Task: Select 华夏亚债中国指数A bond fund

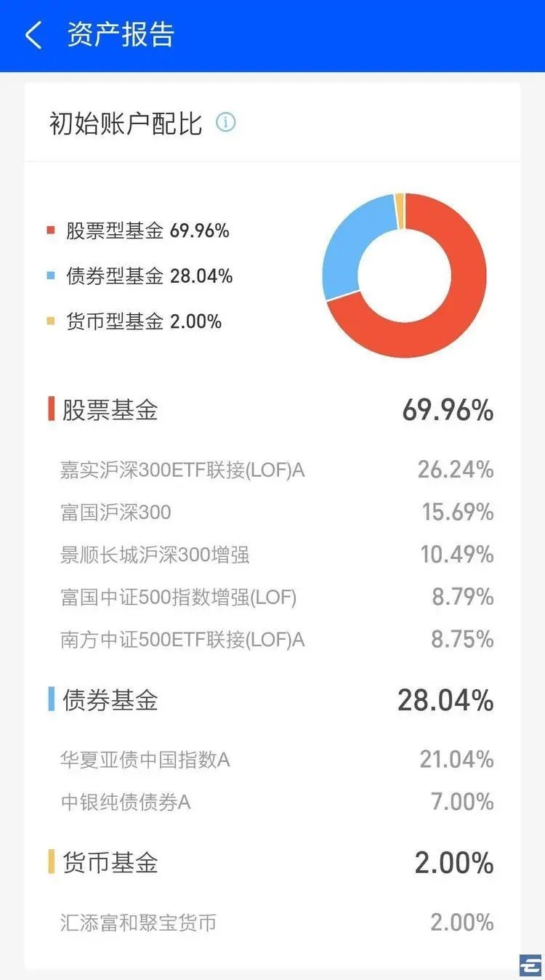Action: (x=145, y=760)
